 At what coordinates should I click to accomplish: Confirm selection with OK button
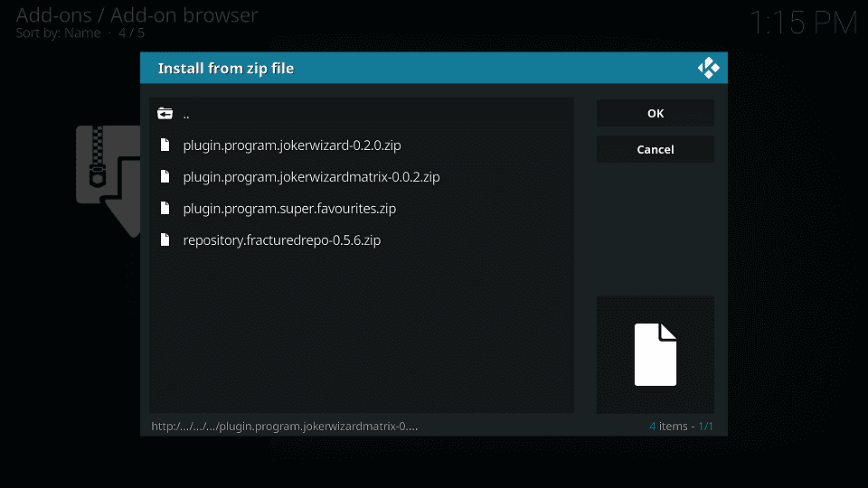pos(656,114)
